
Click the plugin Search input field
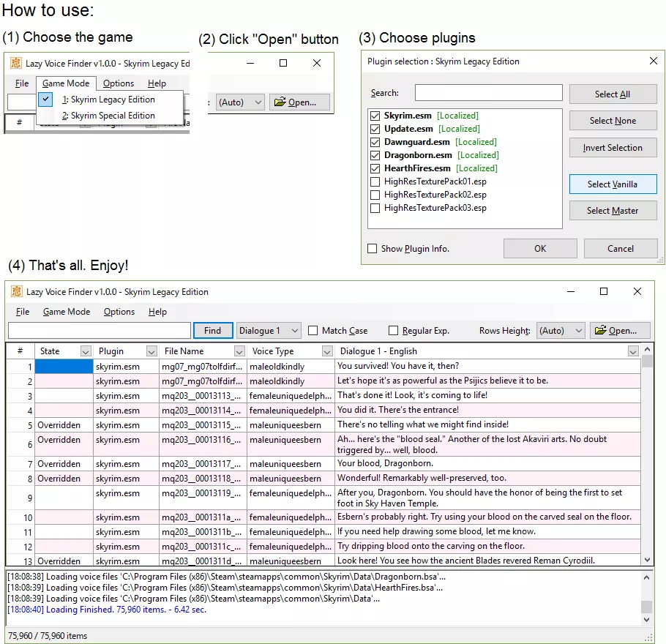point(488,93)
